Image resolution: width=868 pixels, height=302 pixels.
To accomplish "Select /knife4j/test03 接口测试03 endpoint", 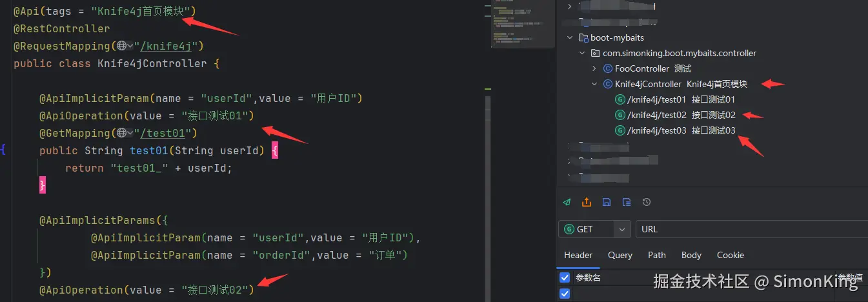I will [x=676, y=130].
